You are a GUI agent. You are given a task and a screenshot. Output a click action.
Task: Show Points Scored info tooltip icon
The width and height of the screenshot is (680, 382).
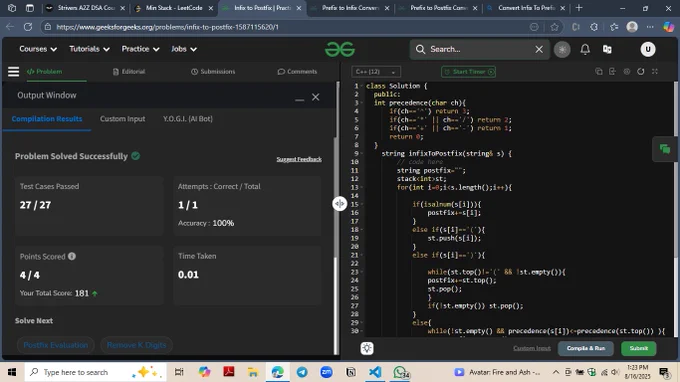(72, 256)
